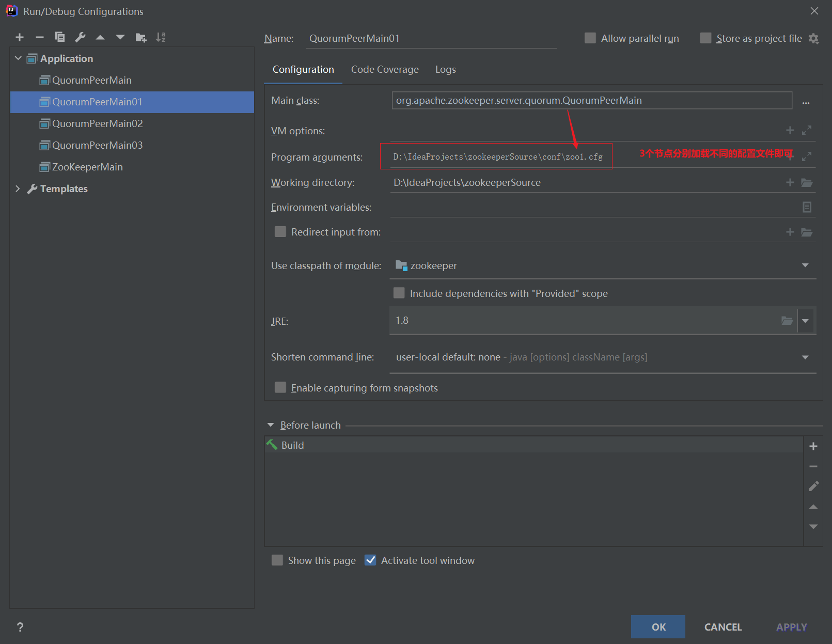The height and width of the screenshot is (644, 832).
Task: Select the Build before launch task
Action: pos(534,445)
